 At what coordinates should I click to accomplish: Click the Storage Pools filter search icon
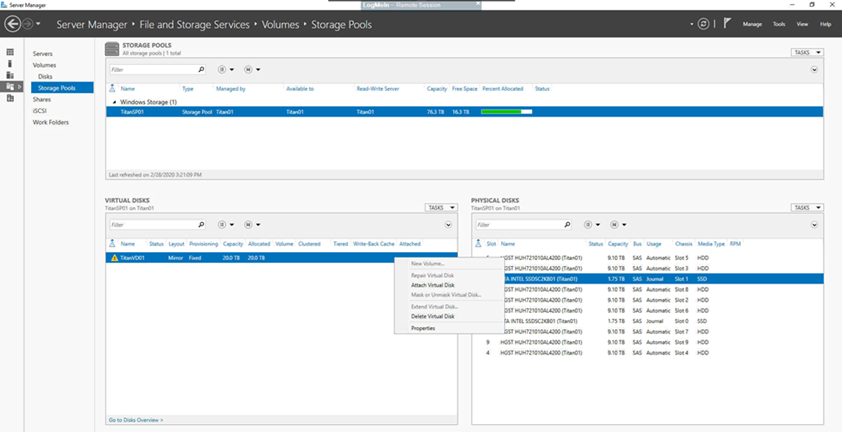click(201, 69)
